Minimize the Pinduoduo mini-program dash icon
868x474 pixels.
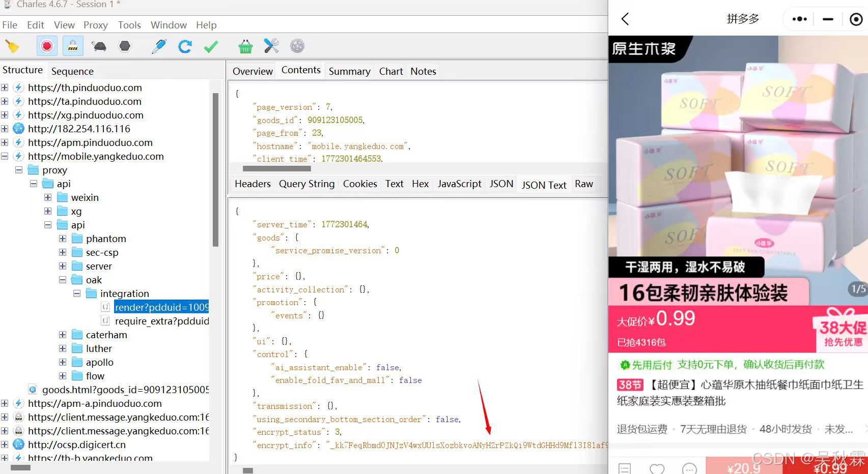click(828, 19)
